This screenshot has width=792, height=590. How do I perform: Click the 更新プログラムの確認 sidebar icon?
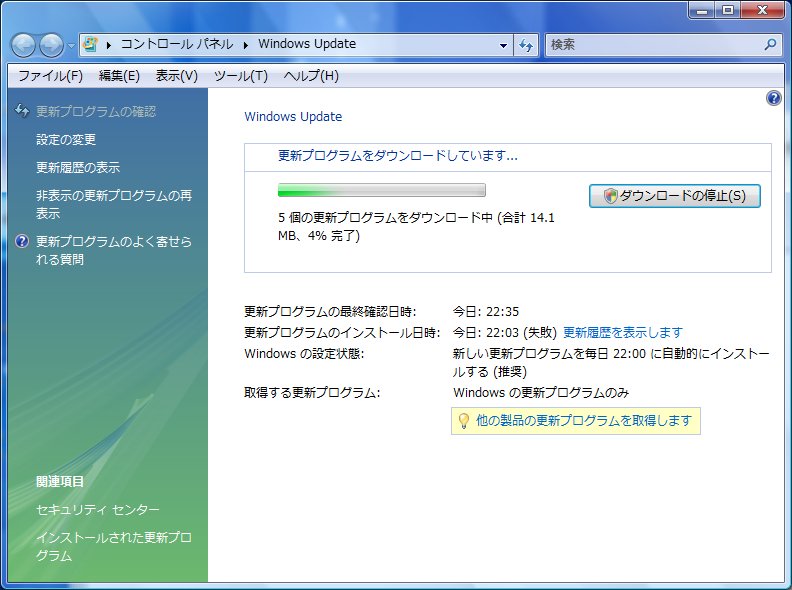22,110
